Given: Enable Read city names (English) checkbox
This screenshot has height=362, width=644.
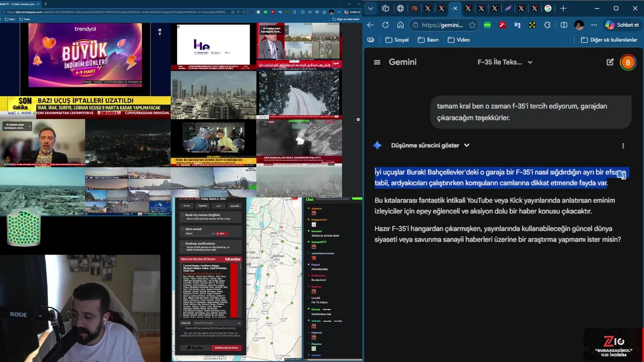Looking at the screenshot, I should pyautogui.click(x=183, y=215).
